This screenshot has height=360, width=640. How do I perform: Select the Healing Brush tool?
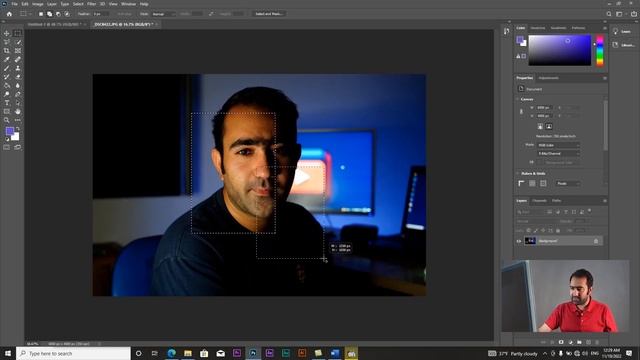click(18, 60)
